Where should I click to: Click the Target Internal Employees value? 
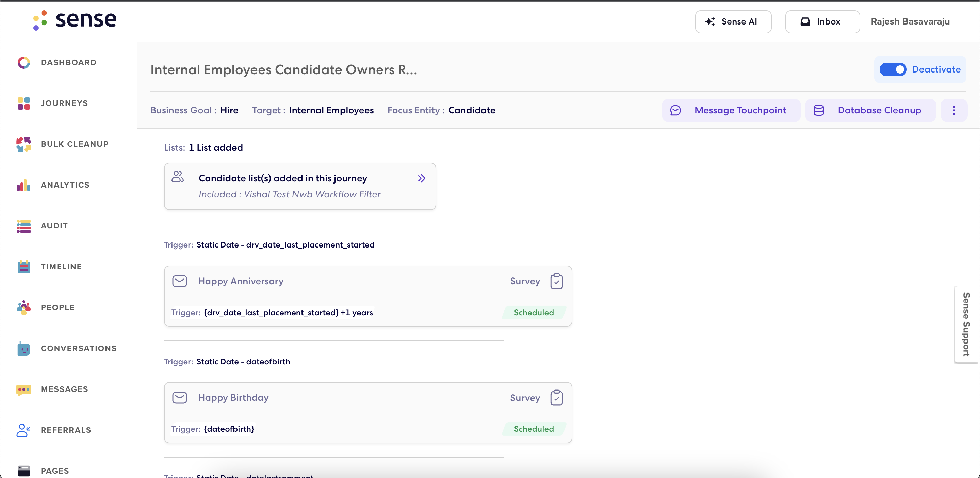tap(331, 110)
